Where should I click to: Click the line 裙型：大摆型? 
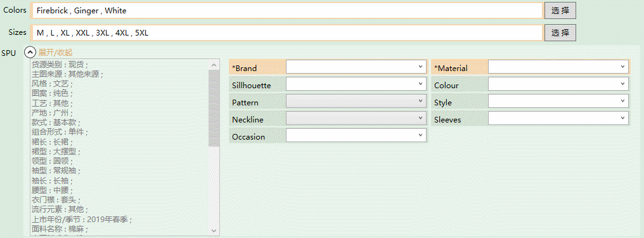[56, 152]
